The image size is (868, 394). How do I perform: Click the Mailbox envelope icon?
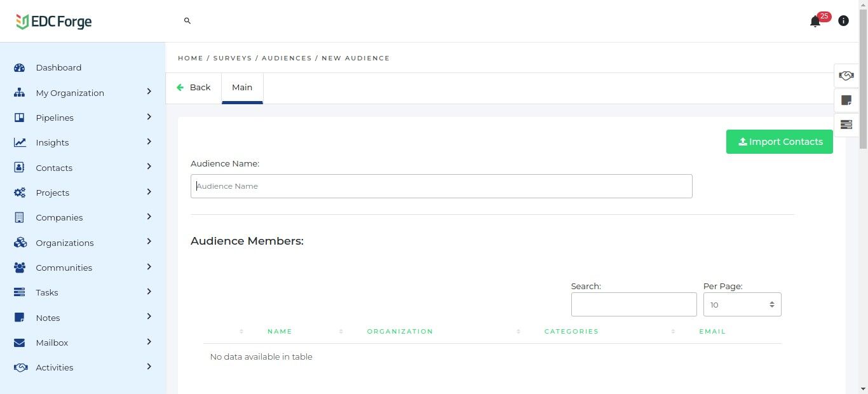pyautogui.click(x=20, y=343)
